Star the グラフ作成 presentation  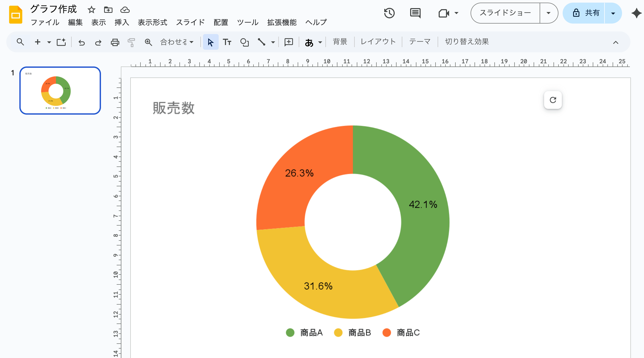coord(91,10)
